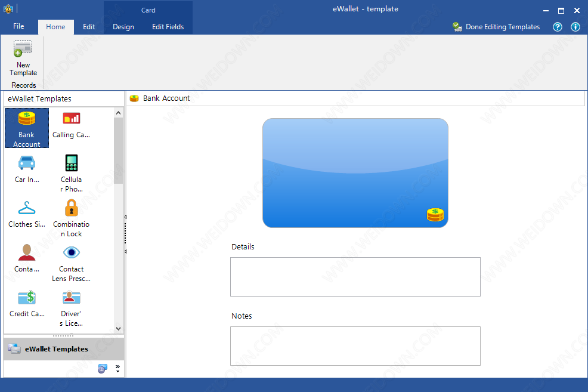Screen dimensions: 588x392
Task: Select the Bank Account template
Action: (x=27, y=128)
